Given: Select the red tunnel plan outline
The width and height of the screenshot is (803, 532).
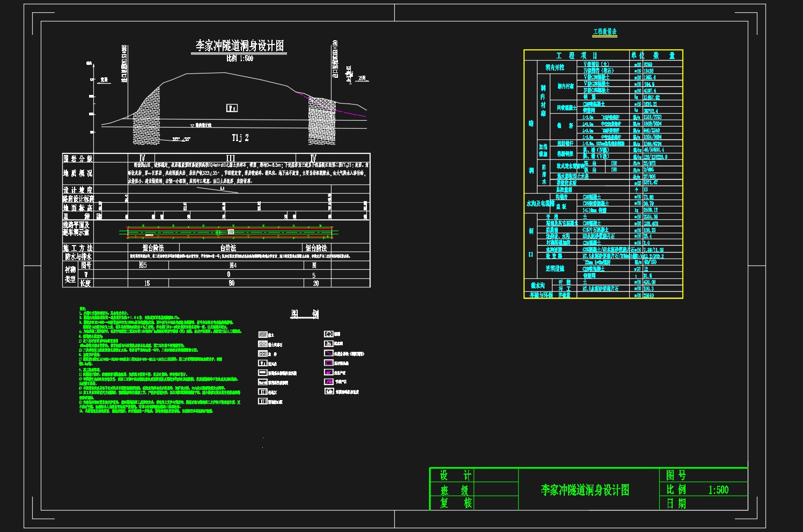Looking at the screenshot, I should point(230,232).
